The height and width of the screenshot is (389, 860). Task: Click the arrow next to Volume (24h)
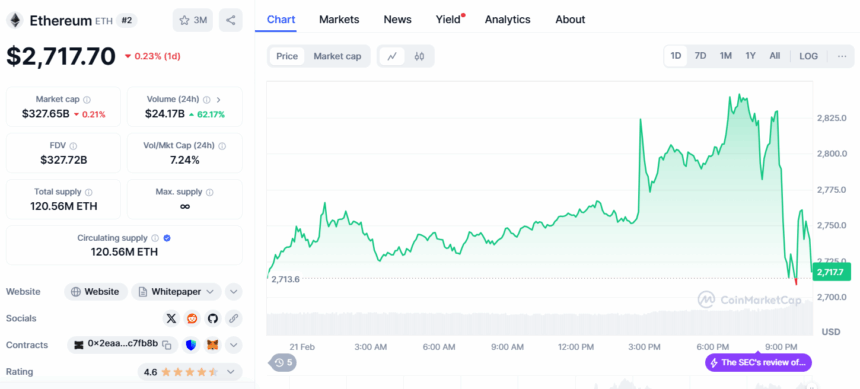coord(219,100)
